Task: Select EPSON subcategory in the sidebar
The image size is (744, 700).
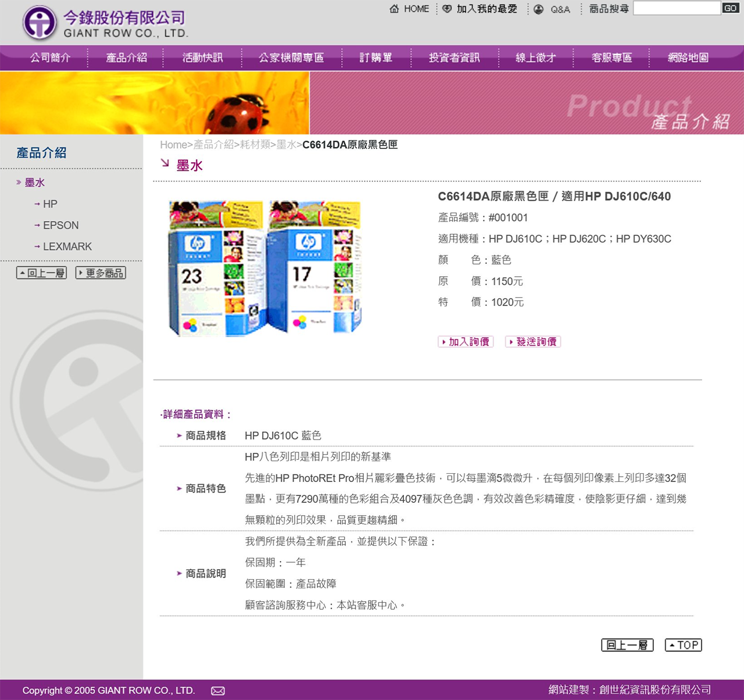Action: [60, 226]
